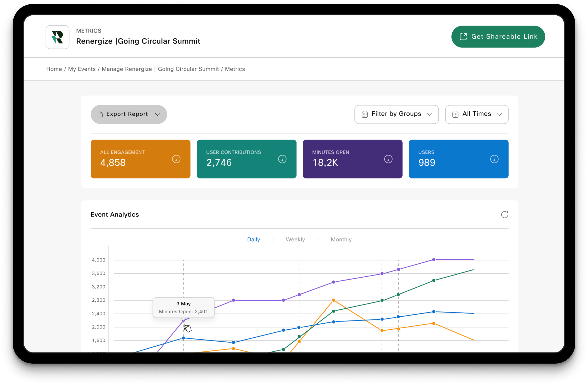This screenshot has height=385, width=588.
Task: Click the All Engagement info icon
Action: coord(176,159)
